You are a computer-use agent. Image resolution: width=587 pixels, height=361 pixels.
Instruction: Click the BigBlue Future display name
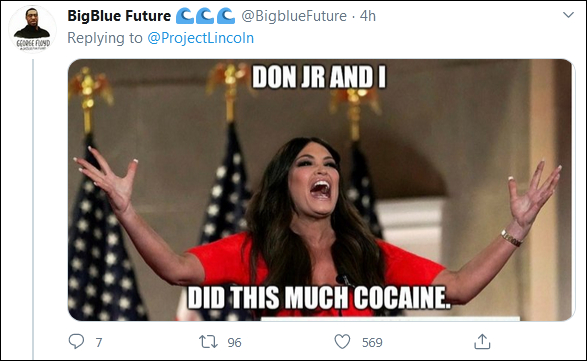pyautogui.click(x=119, y=16)
